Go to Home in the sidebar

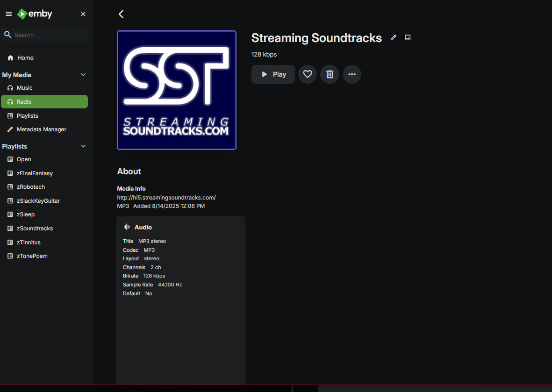point(44,58)
